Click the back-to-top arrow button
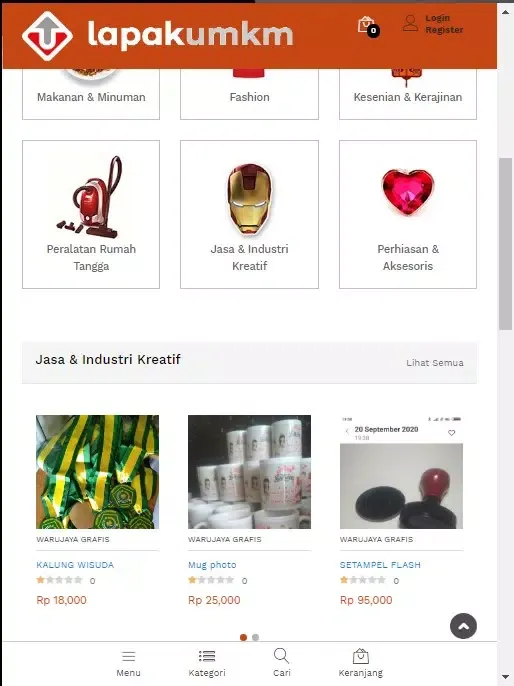 tap(463, 626)
